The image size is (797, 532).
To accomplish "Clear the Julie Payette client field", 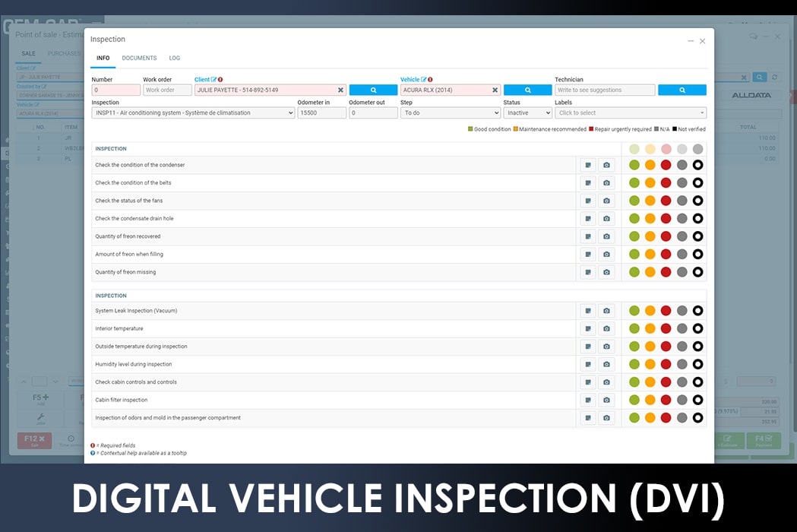I will 340,90.
